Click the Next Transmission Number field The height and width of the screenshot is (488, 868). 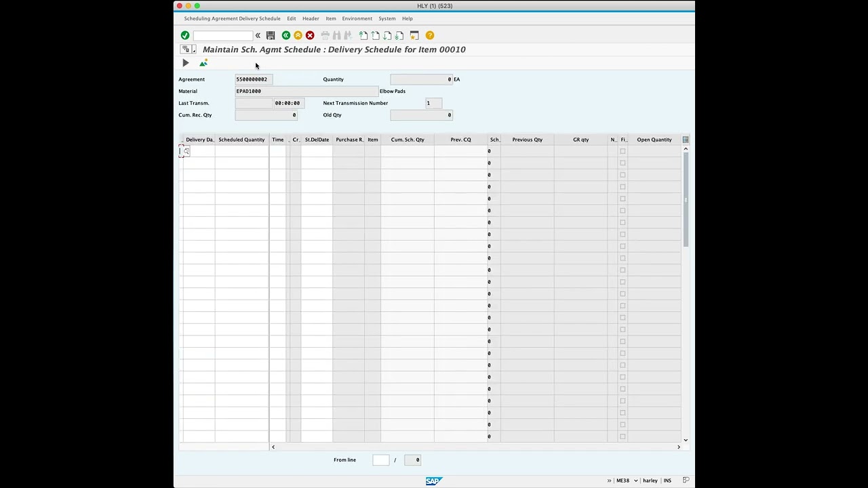433,103
